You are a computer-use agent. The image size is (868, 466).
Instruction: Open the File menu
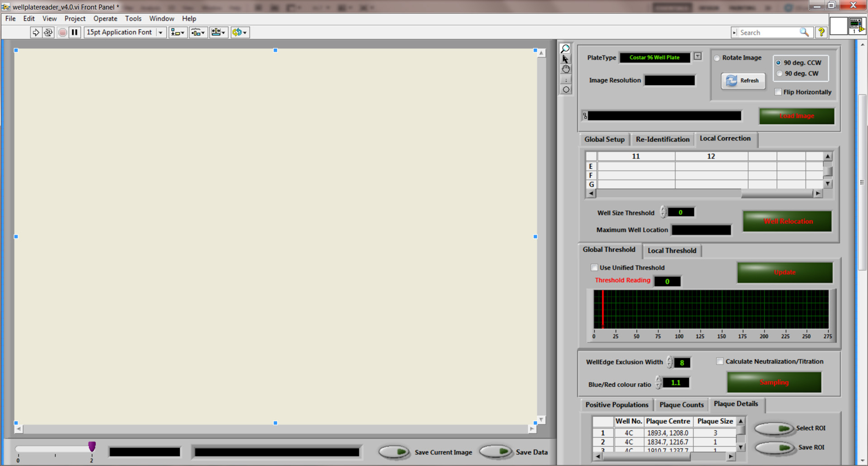click(11, 19)
